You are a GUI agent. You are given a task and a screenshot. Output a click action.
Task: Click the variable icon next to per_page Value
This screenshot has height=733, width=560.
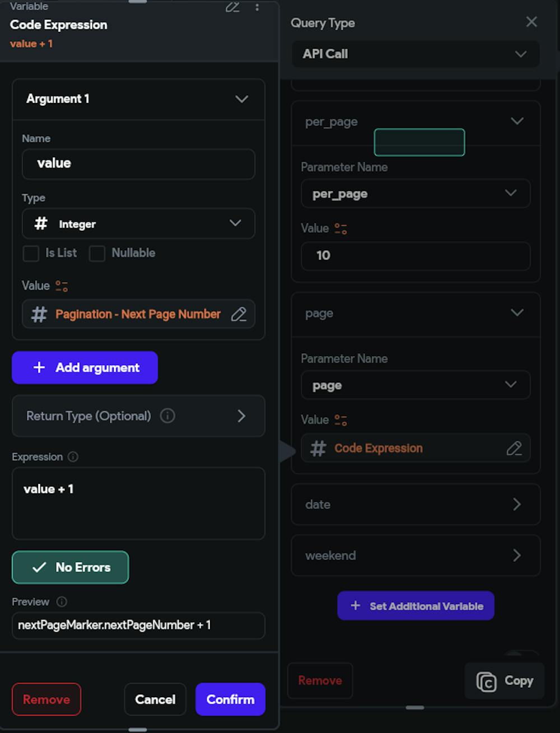(x=340, y=228)
